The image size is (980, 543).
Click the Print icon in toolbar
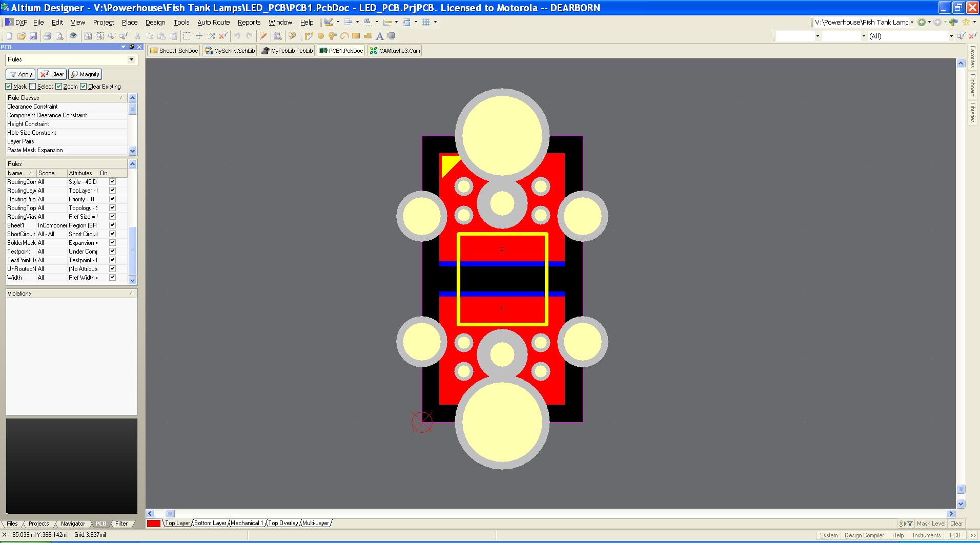pos(47,36)
